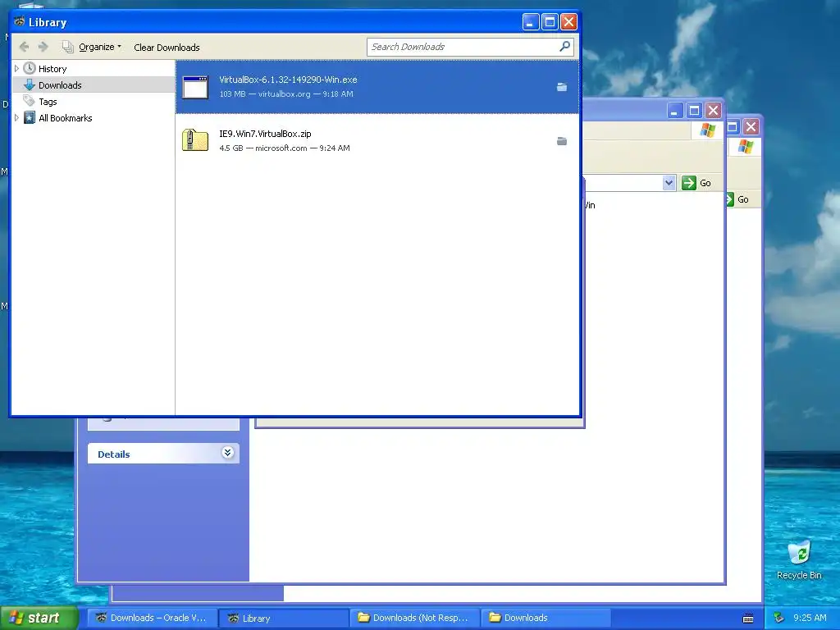Open the address dropdown in Explorer window

click(669, 183)
